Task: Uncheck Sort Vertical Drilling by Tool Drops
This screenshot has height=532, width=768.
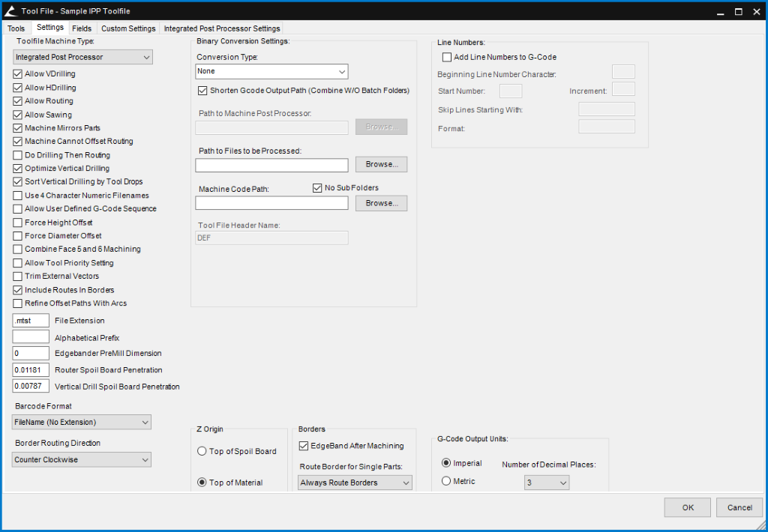Action: 17,181
